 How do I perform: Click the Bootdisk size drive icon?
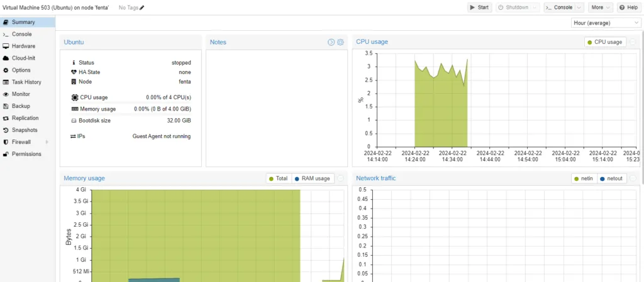point(74,121)
